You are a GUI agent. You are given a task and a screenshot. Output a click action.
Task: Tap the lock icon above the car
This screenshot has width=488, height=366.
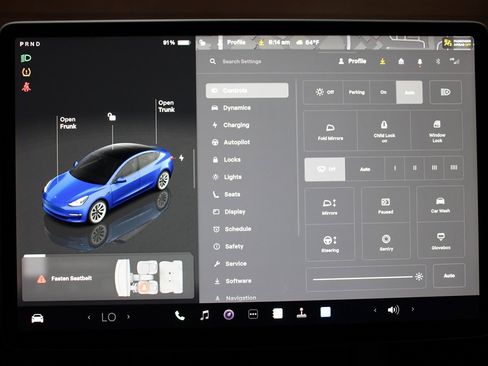[112, 117]
